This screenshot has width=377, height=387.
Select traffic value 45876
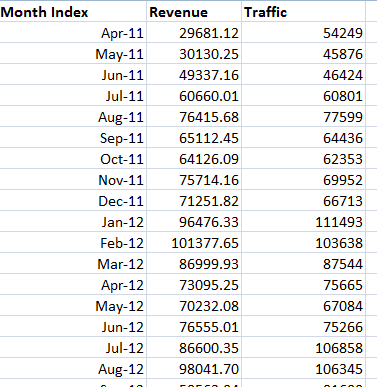303,54
